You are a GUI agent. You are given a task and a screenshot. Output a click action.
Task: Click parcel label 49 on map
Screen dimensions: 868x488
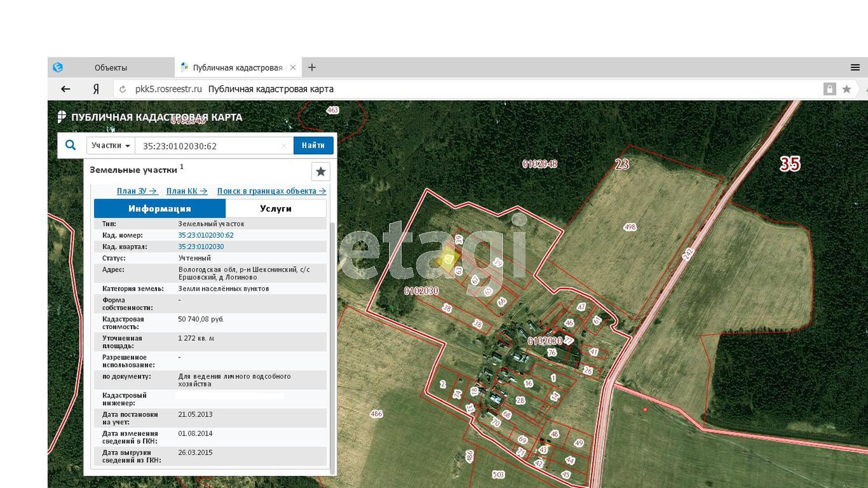579,443
